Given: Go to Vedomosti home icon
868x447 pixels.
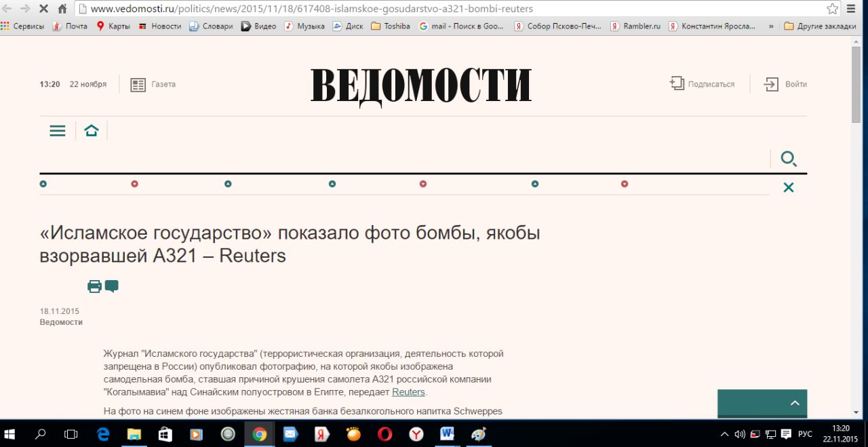Looking at the screenshot, I should [92, 131].
